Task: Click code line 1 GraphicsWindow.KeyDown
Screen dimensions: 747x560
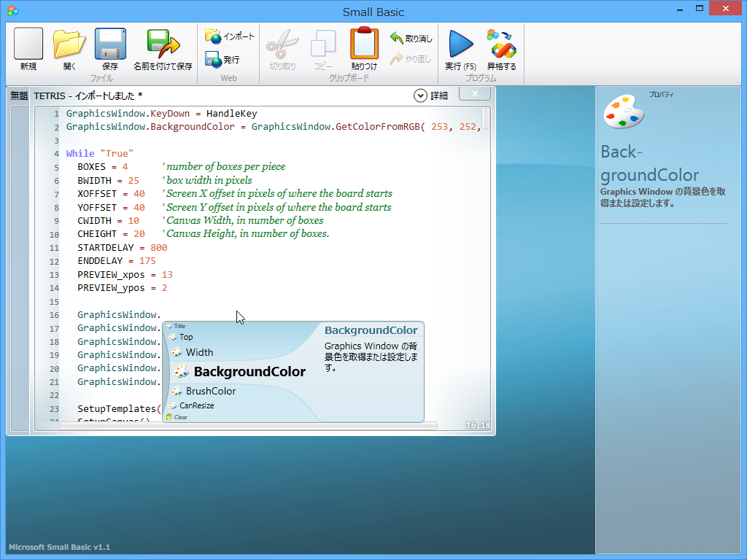Action: [x=161, y=113]
